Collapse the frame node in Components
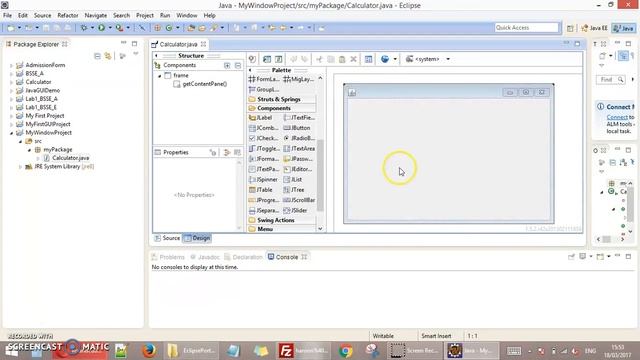The height and width of the screenshot is (360, 640). [x=160, y=76]
